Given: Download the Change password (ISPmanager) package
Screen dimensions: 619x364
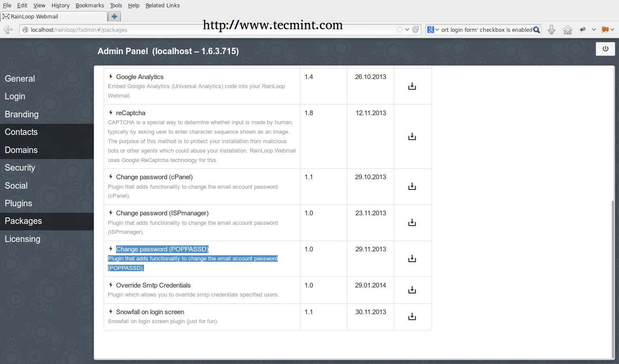Looking at the screenshot, I should tap(412, 223).
